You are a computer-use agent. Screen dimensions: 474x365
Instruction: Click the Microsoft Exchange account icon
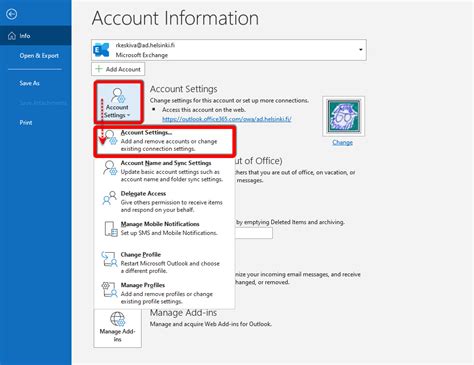(x=101, y=50)
